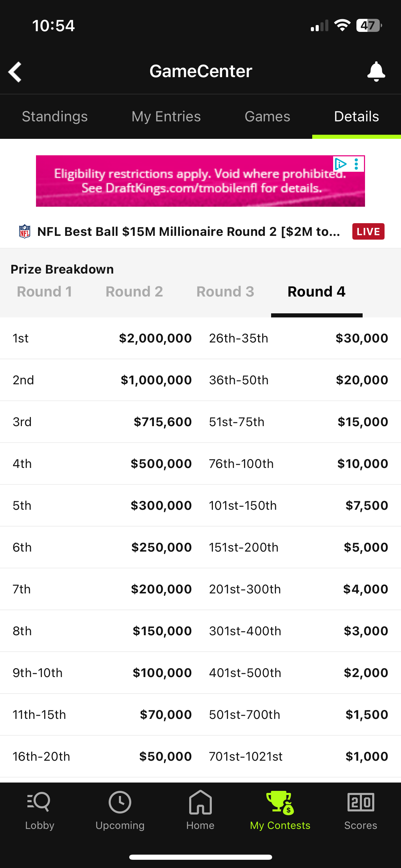The height and width of the screenshot is (868, 401).
Task: Switch to the Standings tab
Action: 55,117
